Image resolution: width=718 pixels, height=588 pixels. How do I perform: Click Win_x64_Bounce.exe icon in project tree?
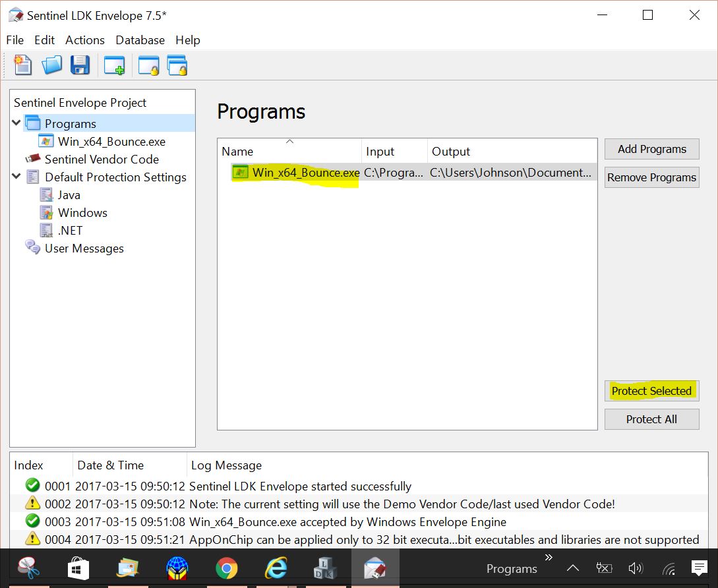tap(45, 141)
